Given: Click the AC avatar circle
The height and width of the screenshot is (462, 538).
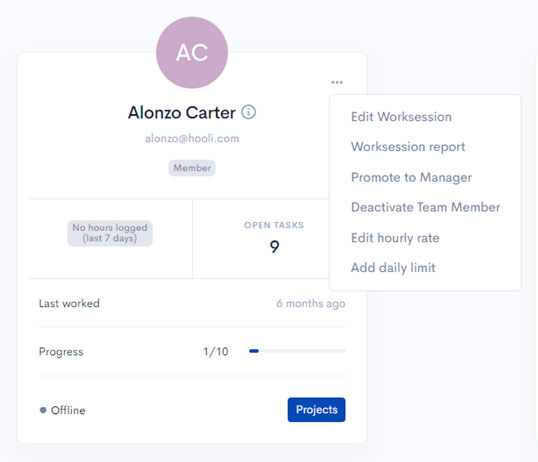Looking at the screenshot, I should [x=192, y=53].
